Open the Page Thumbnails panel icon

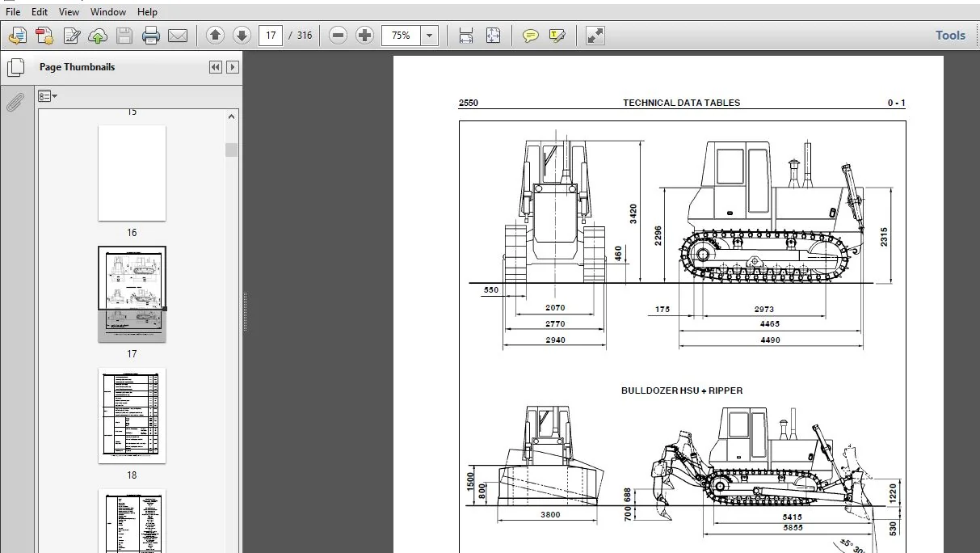[x=15, y=67]
